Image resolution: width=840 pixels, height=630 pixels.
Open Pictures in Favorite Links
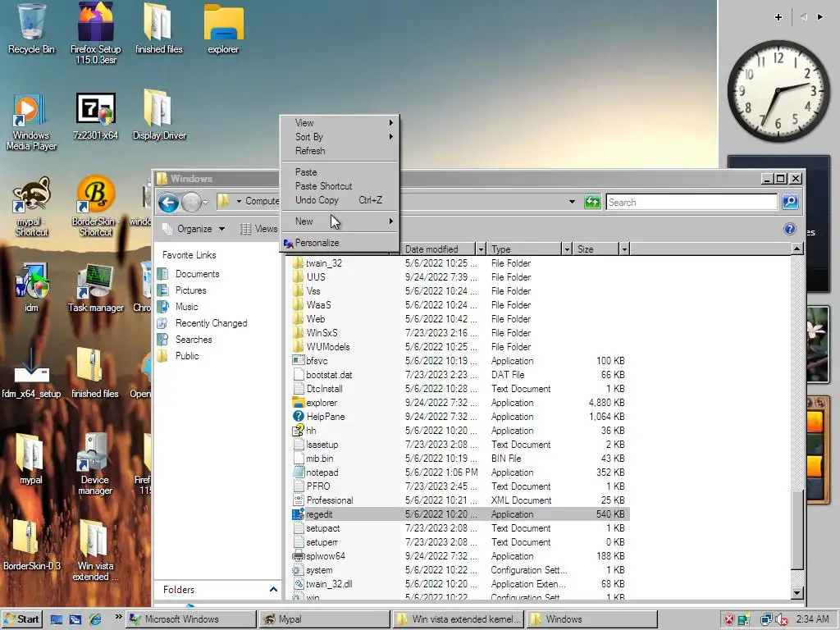(190, 290)
